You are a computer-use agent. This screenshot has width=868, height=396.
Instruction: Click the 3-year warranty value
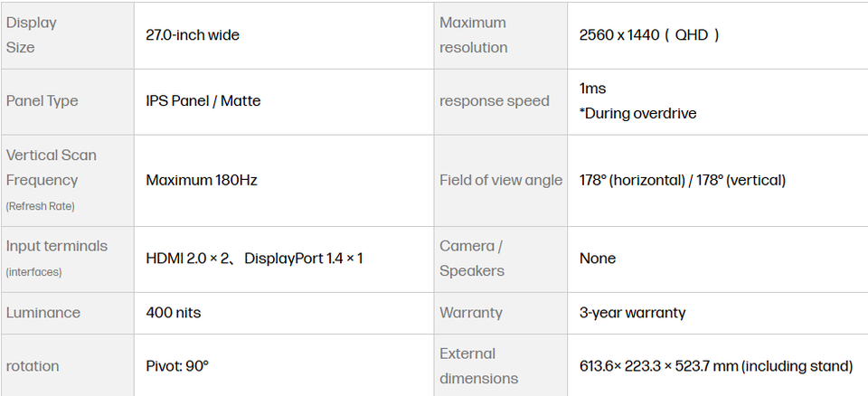[632, 313]
